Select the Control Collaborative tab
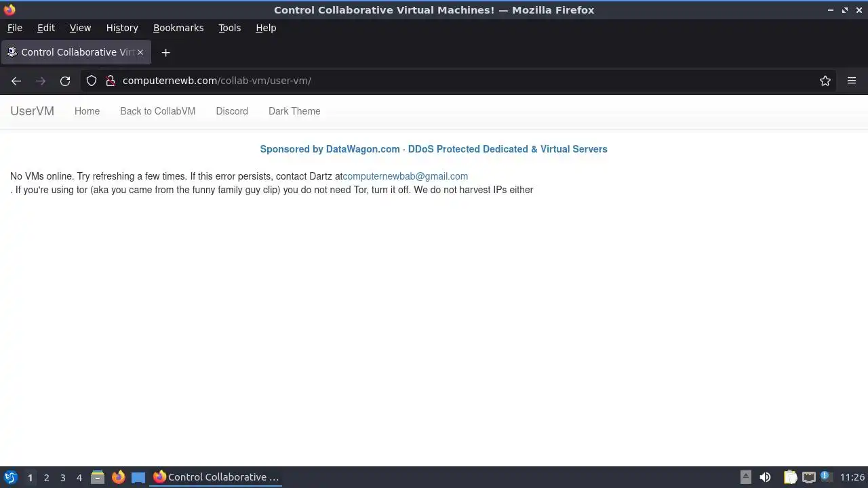This screenshot has width=868, height=488. coord(77,52)
